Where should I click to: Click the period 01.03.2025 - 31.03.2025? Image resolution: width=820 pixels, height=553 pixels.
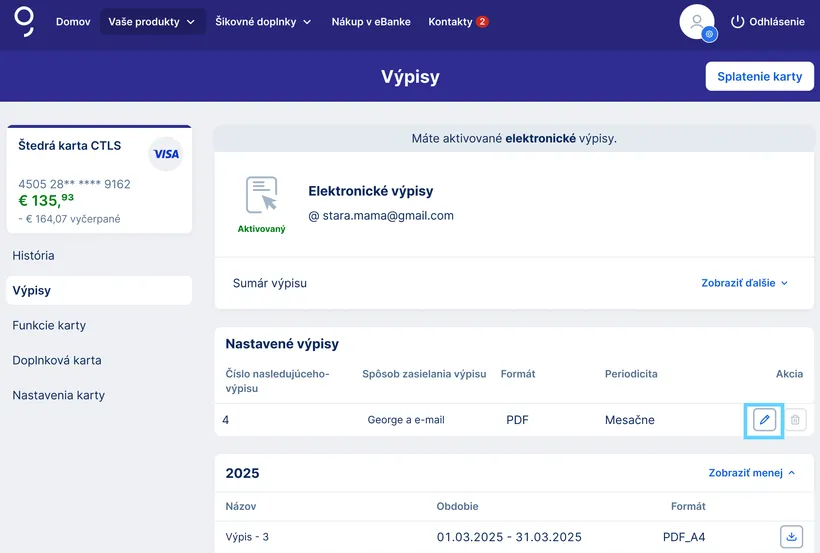point(509,537)
